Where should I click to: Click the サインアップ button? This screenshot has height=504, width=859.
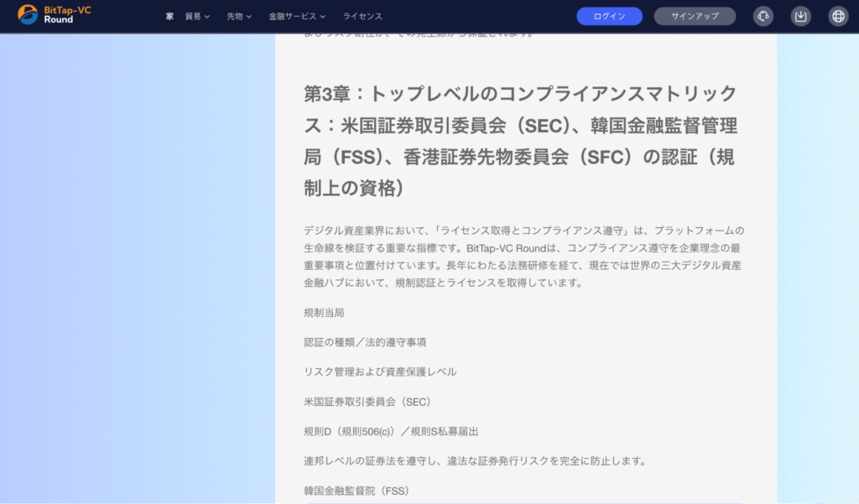pyautogui.click(x=695, y=17)
